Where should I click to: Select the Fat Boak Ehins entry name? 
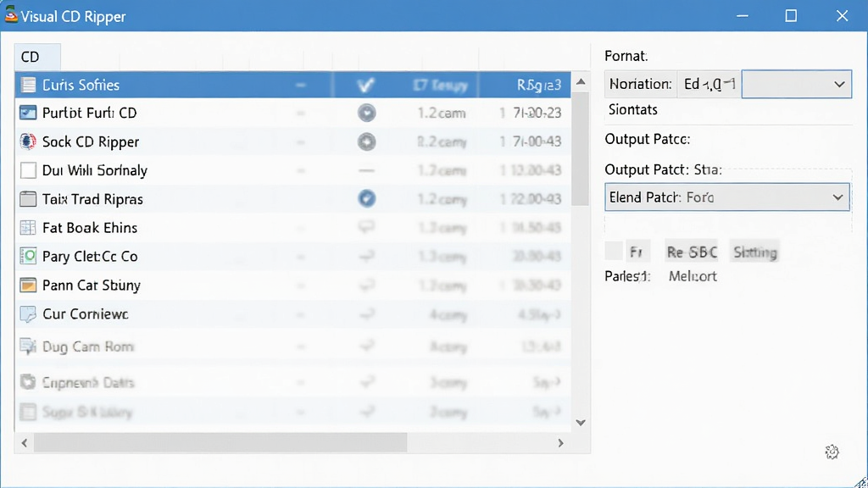(90, 227)
